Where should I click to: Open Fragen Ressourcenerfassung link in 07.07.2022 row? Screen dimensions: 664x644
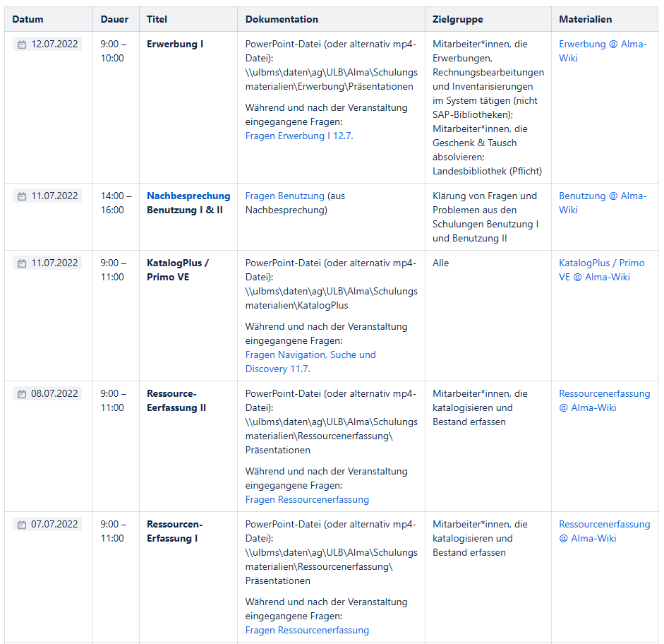click(307, 630)
